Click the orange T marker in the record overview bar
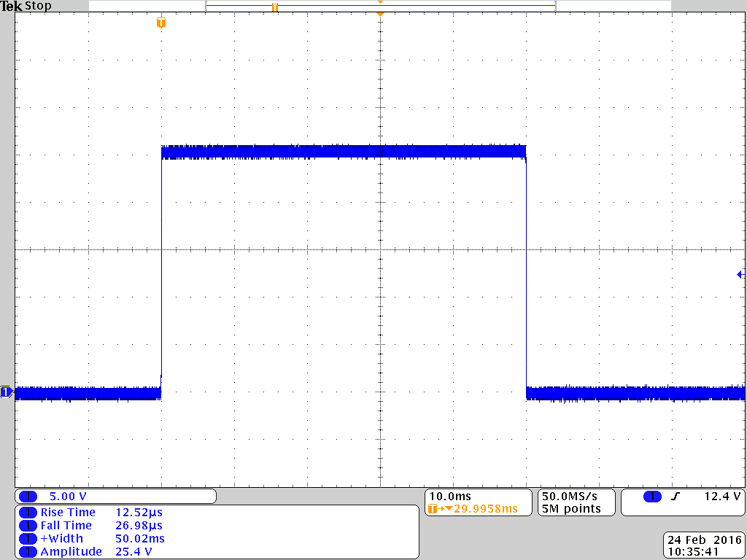The width and height of the screenshot is (747, 560). click(x=275, y=7)
